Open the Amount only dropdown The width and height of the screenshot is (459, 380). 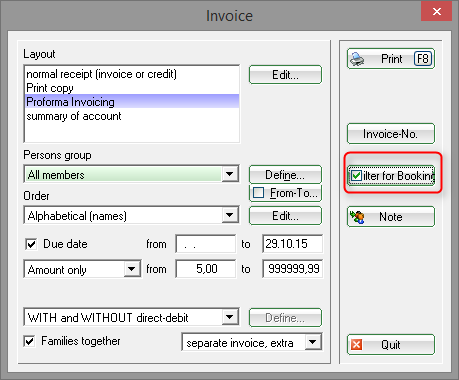[132, 269]
